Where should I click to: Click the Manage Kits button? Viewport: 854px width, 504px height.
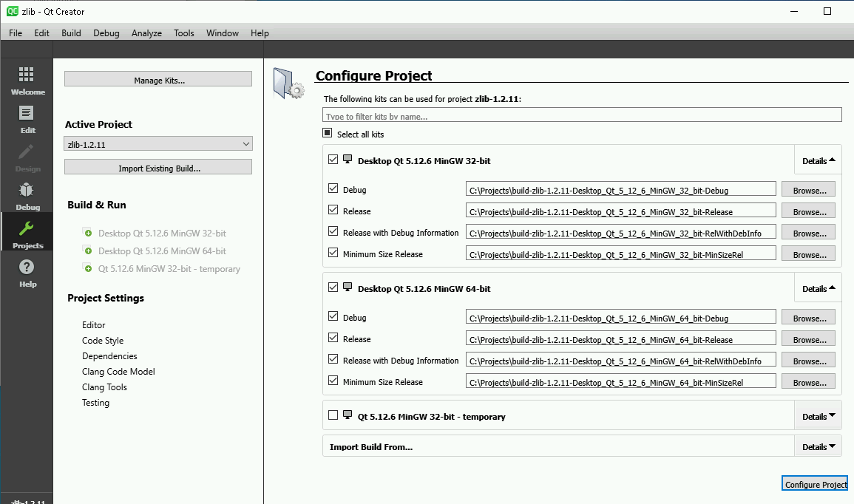[158, 80]
